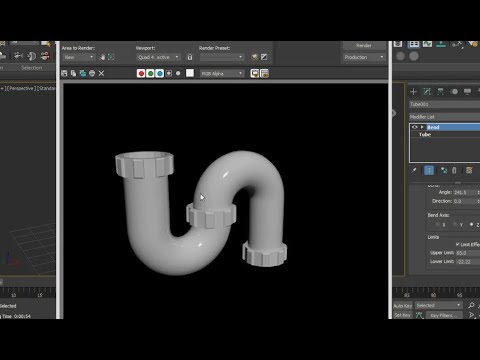The height and width of the screenshot is (360, 480).
Task: Click the edit region hand icon
Action: pyautogui.click(x=103, y=57)
